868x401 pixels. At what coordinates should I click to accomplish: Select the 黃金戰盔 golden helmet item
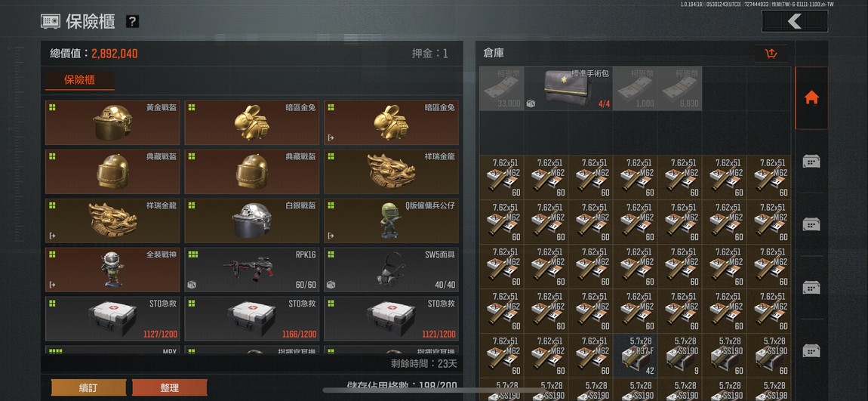point(112,123)
